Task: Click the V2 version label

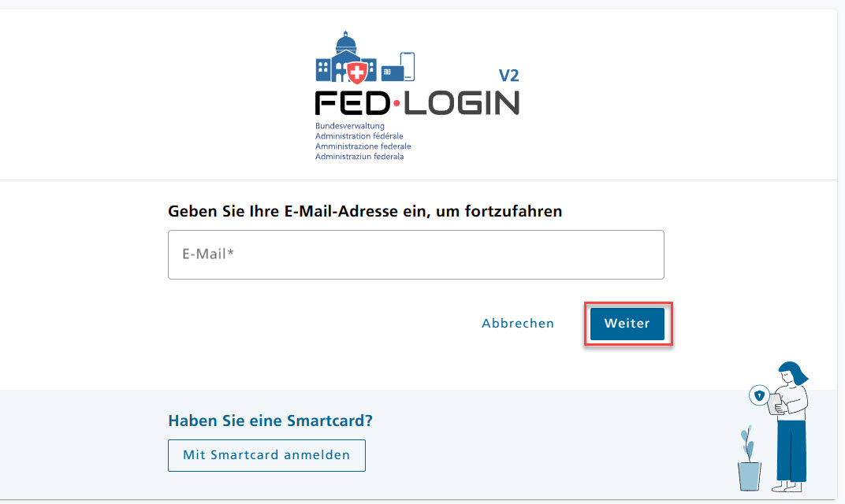Action: click(508, 76)
